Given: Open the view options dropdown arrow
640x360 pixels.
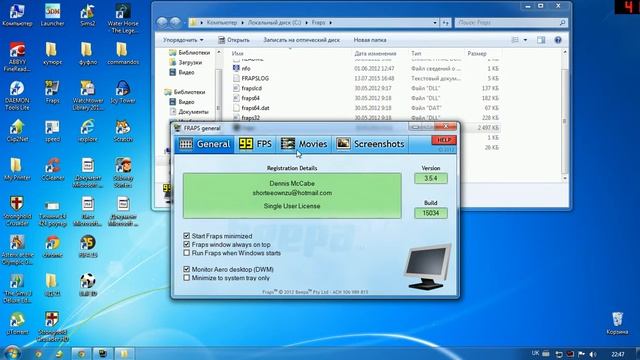Looking at the screenshot, I should point(525,40).
